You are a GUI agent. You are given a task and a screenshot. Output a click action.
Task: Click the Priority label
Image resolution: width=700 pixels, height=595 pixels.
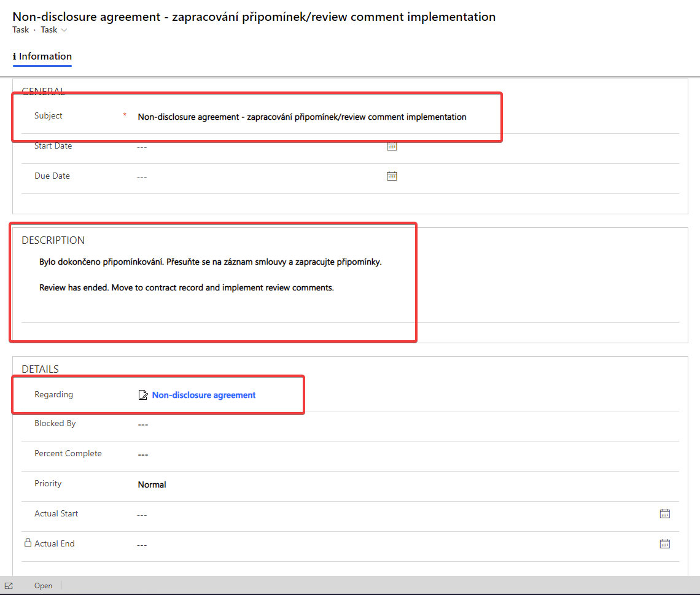coord(48,483)
